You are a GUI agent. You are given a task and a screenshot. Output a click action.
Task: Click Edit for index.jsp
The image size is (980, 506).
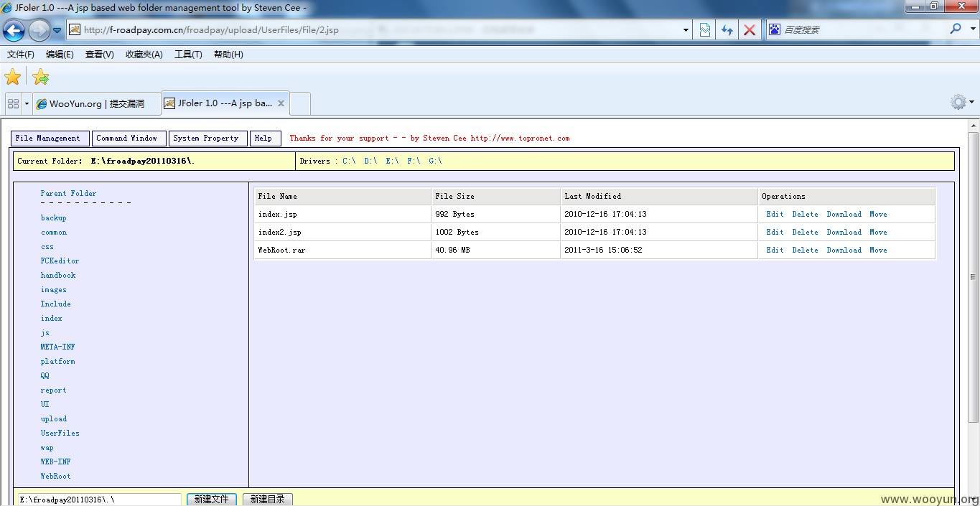pos(775,214)
